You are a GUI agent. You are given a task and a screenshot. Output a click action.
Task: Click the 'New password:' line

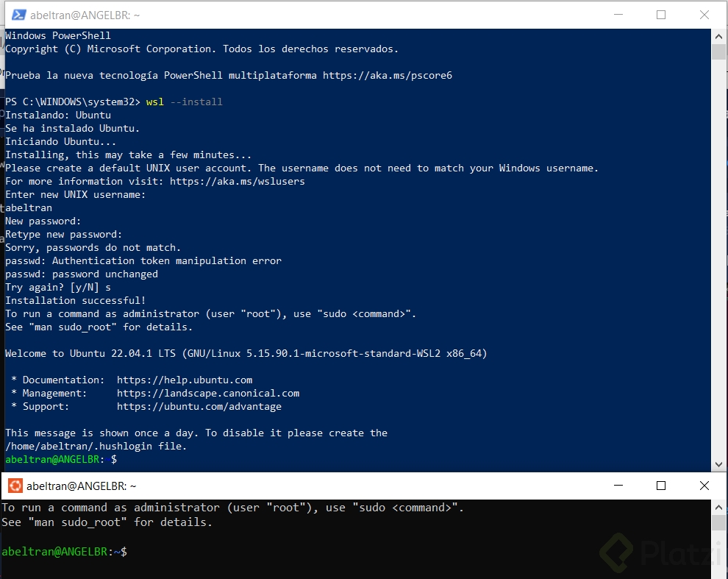43,221
